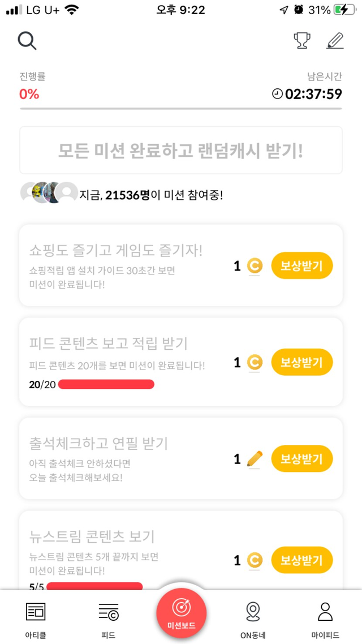This screenshot has height=644, width=362.
Task: Select the center 미션보드 tab
Action: [182, 613]
